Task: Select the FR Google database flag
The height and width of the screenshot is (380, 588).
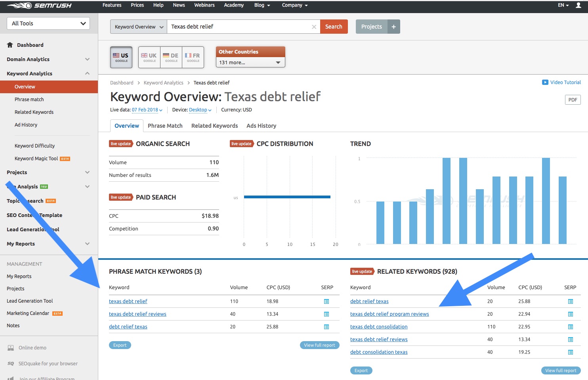Action: coord(193,57)
